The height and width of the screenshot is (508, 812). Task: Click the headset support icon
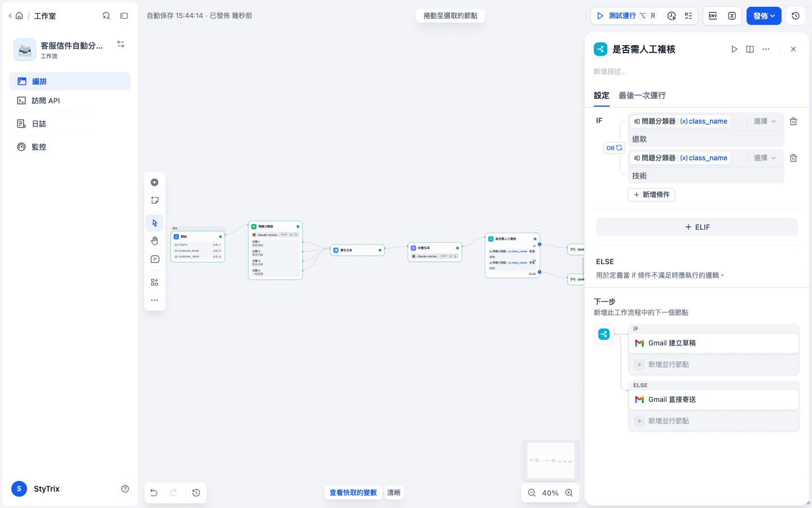click(106, 16)
